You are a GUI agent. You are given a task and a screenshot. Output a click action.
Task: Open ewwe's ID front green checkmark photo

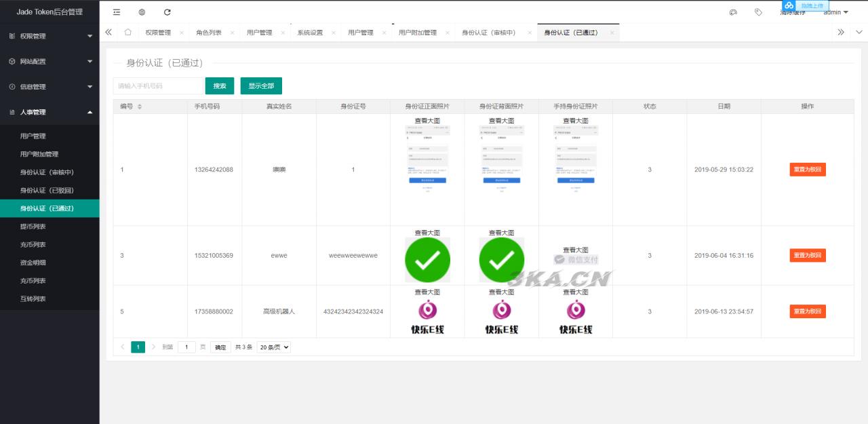(427, 260)
